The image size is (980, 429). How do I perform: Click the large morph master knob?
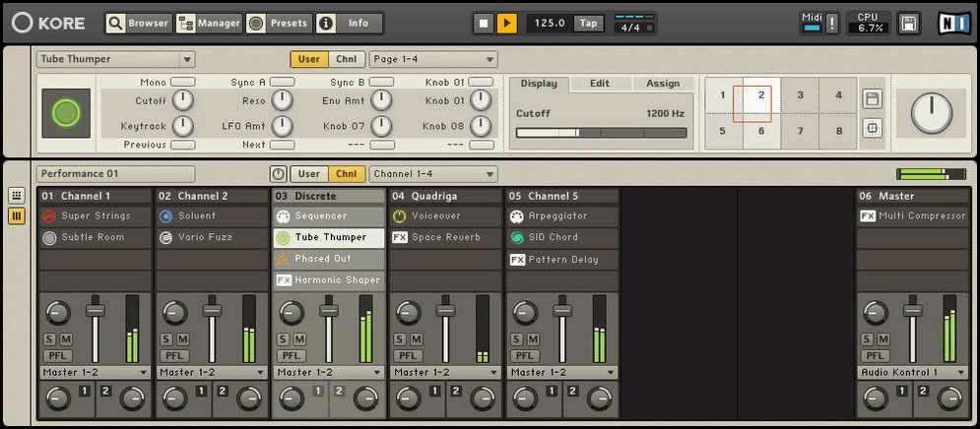(932, 113)
